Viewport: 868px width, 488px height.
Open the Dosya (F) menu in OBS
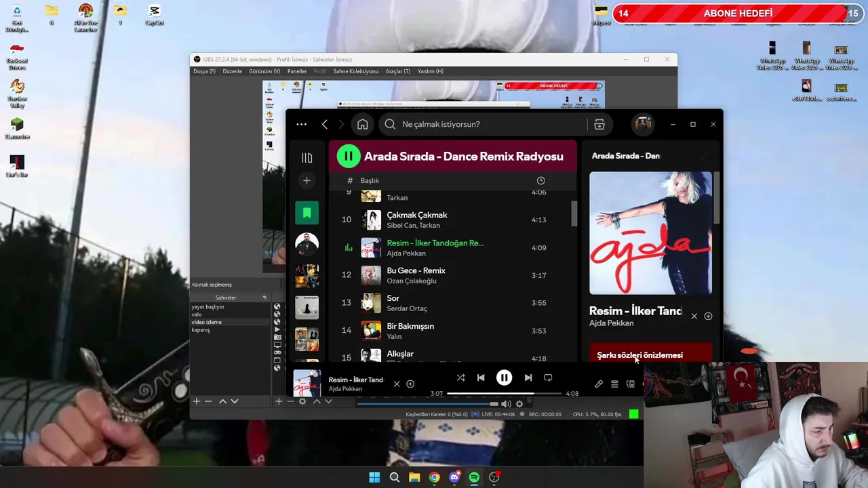tap(204, 71)
